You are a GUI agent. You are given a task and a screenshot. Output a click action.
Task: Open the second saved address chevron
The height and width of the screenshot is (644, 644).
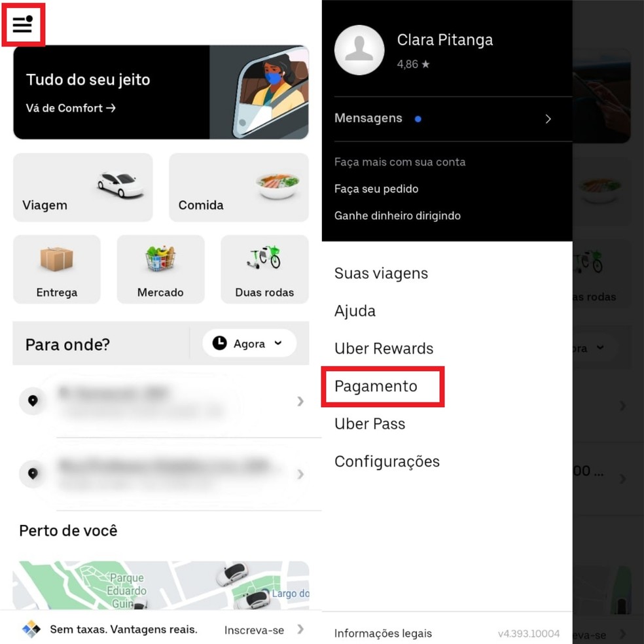(x=300, y=474)
